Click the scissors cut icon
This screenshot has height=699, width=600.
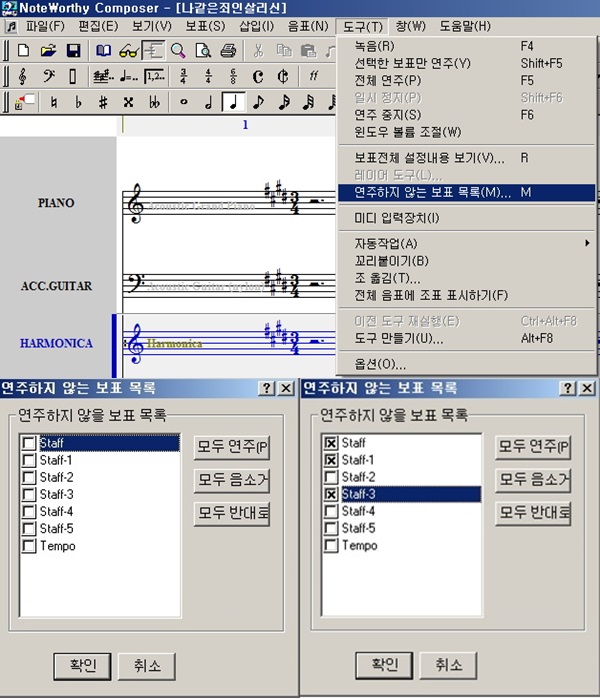[259, 51]
